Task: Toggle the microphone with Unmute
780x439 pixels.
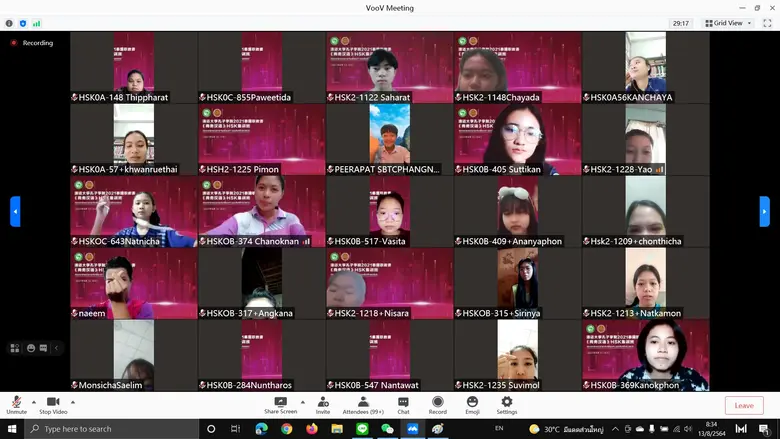Action: pos(17,401)
